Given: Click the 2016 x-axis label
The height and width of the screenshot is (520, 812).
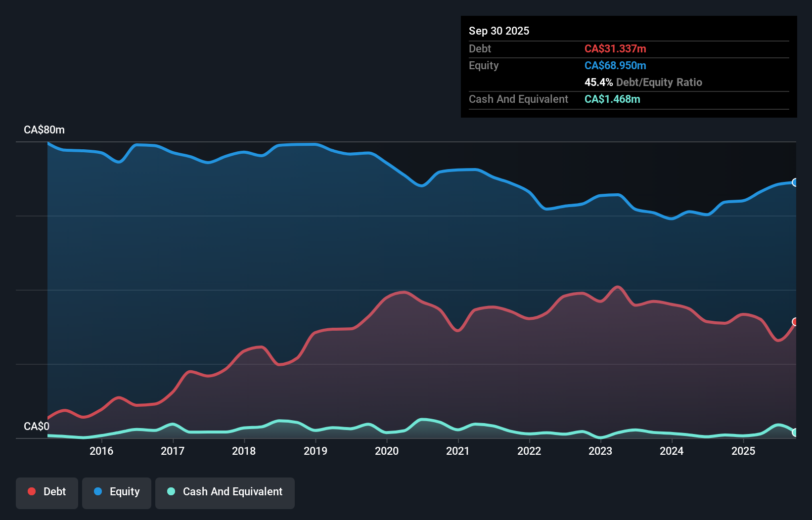Looking at the screenshot, I should (101, 451).
